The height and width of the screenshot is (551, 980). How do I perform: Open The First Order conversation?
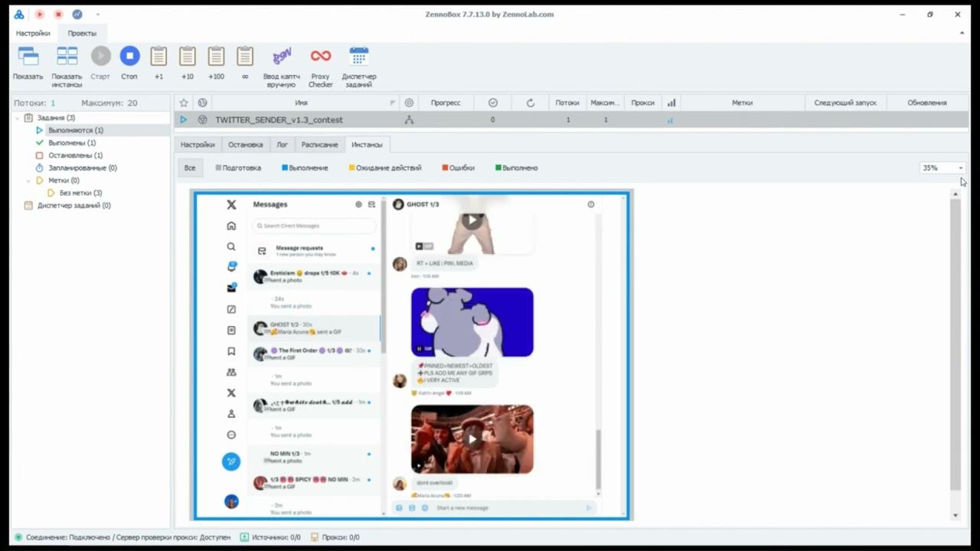[x=315, y=354]
